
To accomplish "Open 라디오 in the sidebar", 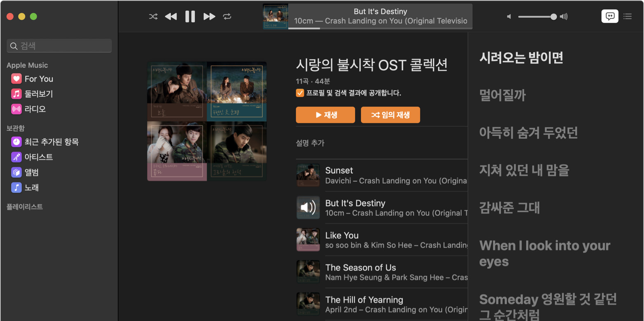I will (x=35, y=109).
